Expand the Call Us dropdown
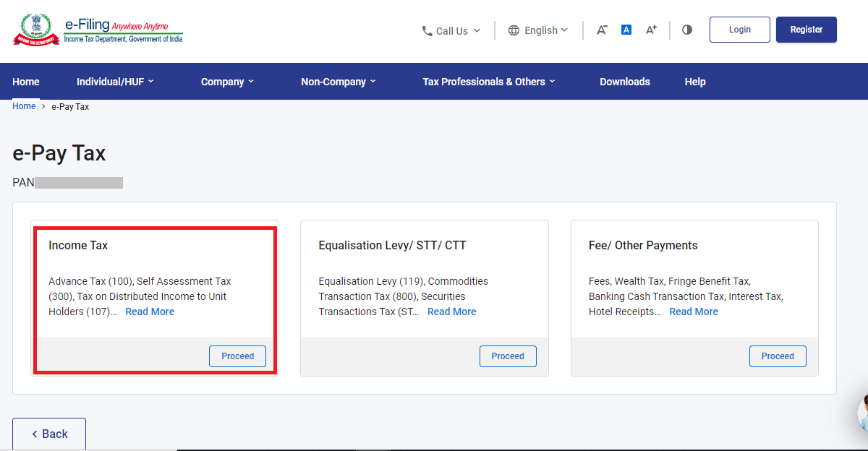Screen dimensions: 868x451 tap(451, 30)
